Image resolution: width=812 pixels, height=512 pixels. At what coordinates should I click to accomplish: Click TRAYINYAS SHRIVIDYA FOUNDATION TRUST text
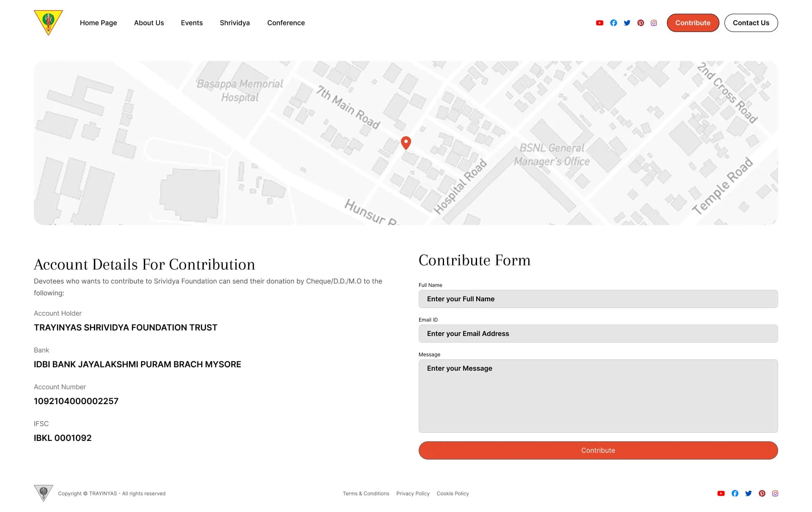point(126,328)
